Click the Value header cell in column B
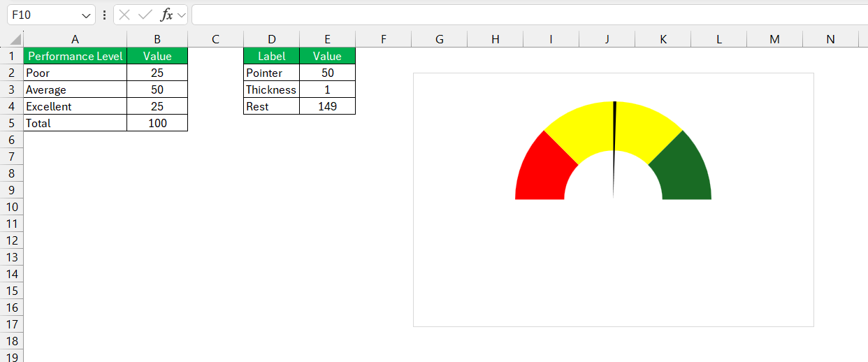Screen dimensions: 868x362 pyautogui.click(x=157, y=56)
